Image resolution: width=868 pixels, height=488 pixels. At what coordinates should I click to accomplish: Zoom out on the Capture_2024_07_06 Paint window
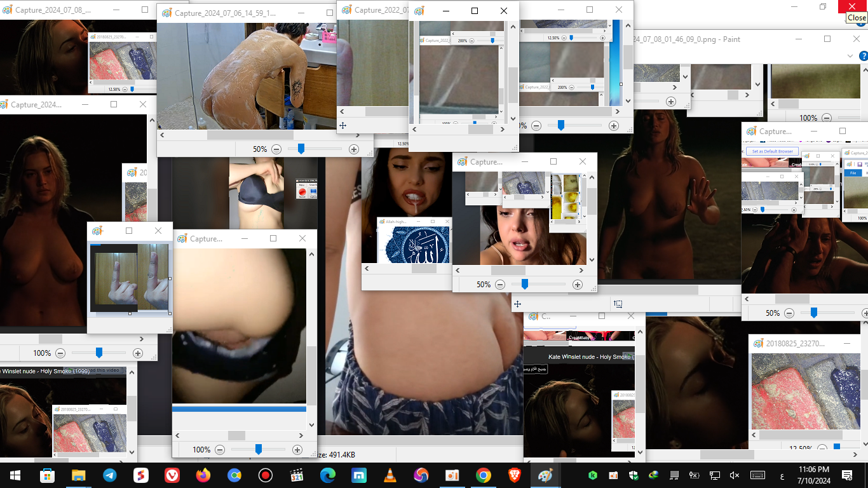click(276, 149)
